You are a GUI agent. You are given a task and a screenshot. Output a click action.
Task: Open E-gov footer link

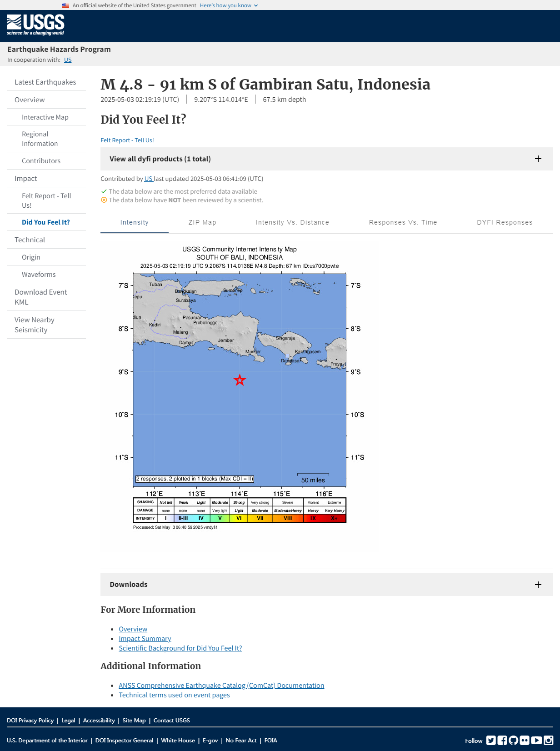(x=210, y=740)
